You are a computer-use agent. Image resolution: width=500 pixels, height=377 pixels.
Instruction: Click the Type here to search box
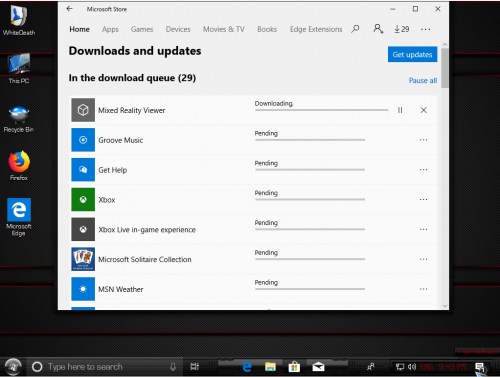click(104, 367)
